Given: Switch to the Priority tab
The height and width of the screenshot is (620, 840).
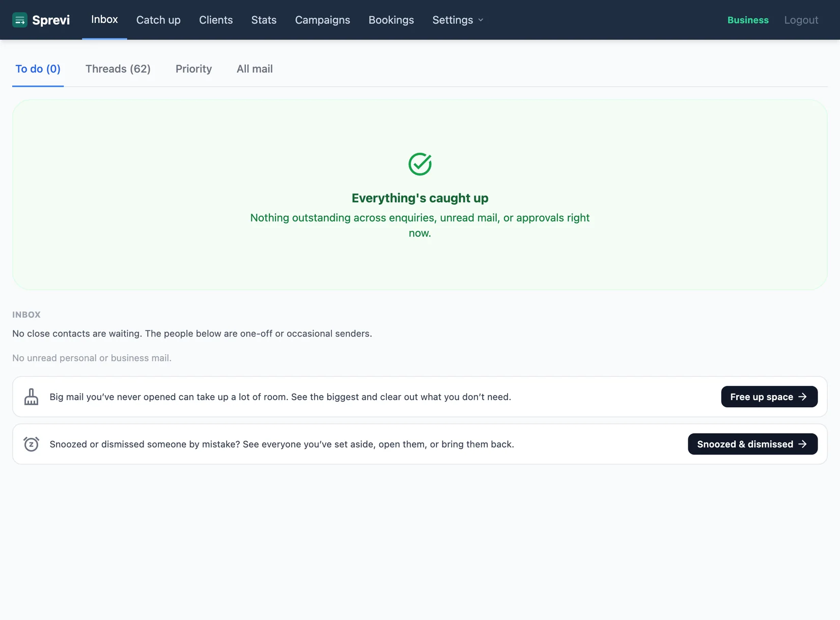Looking at the screenshot, I should coord(193,69).
